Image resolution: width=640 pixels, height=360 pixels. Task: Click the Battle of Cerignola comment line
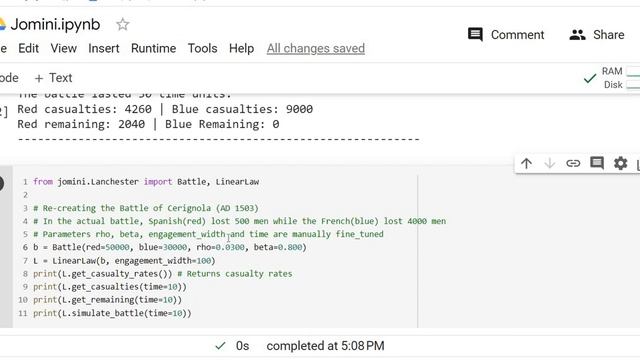point(146,208)
